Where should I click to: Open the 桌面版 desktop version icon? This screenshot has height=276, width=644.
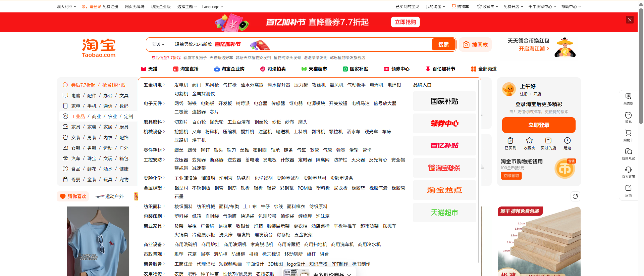[628, 99]
